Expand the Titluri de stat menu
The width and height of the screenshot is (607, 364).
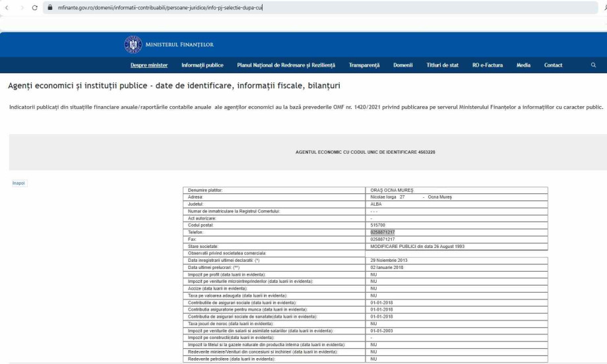443,65
